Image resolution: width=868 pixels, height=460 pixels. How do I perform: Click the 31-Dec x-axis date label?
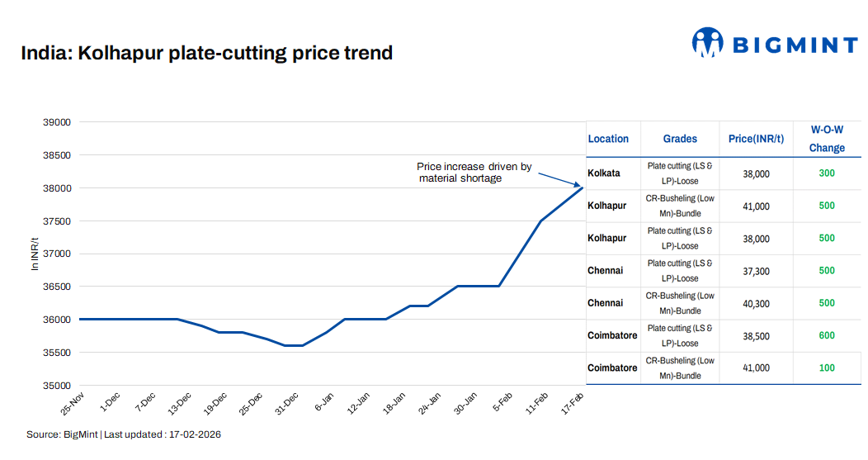(x=288, y=404)
